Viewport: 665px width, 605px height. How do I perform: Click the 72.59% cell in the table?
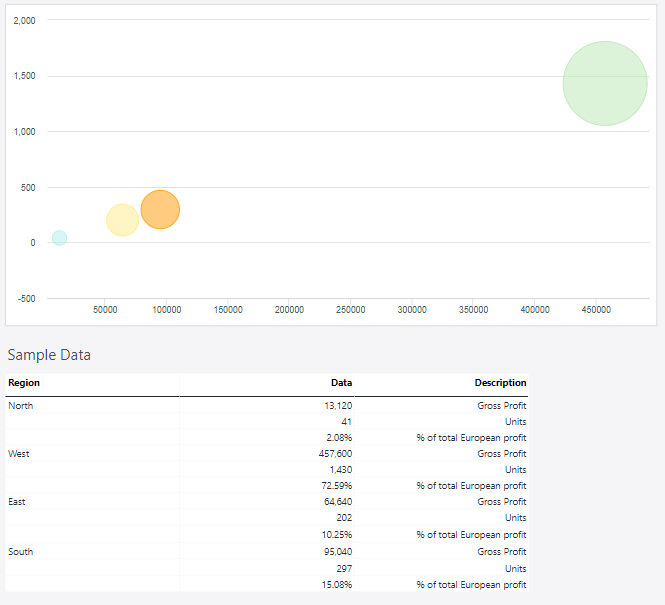tap(337, 486)
